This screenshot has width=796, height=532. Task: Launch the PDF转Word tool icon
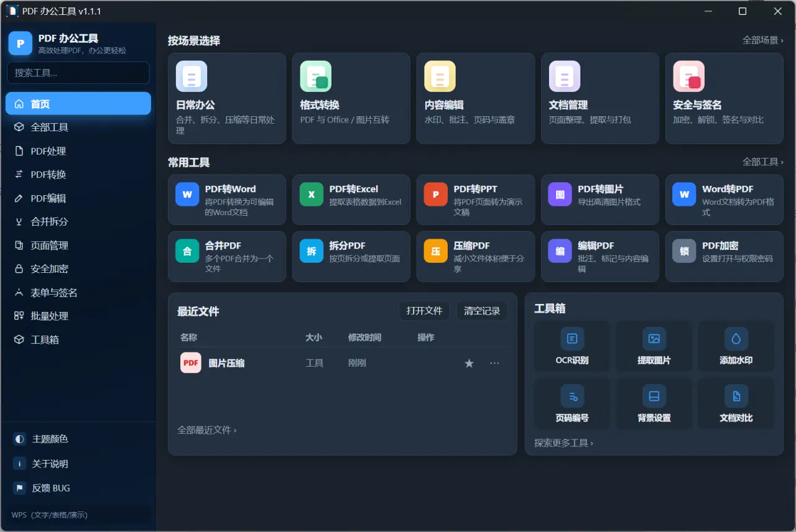point(187,195)
